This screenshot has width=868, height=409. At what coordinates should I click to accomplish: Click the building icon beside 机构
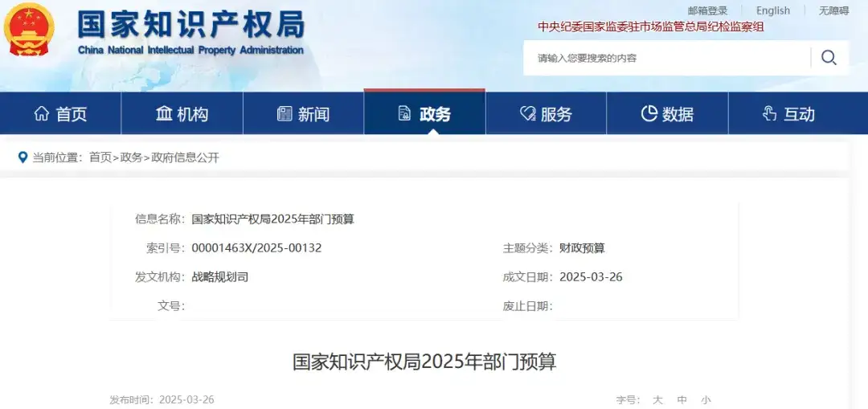pyautogui.click(x=164, y=114)
